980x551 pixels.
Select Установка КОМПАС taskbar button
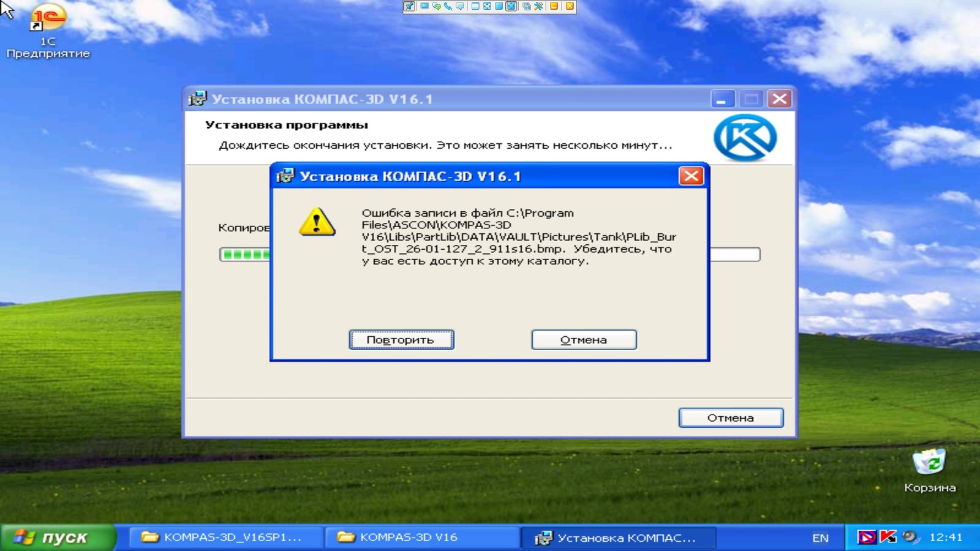point(617,538)
